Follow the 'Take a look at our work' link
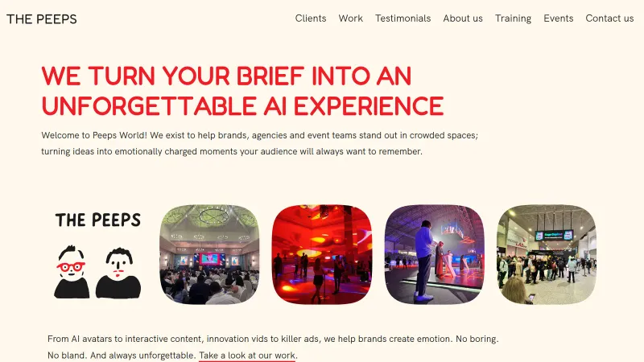The image size is (644, 362). coord(247,355)
